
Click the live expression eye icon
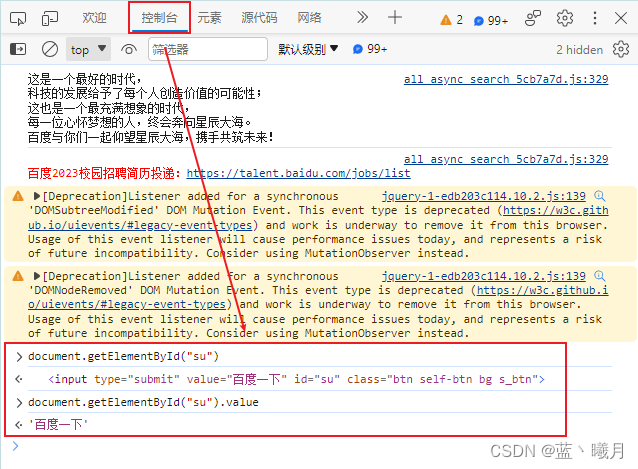point(129,50)
